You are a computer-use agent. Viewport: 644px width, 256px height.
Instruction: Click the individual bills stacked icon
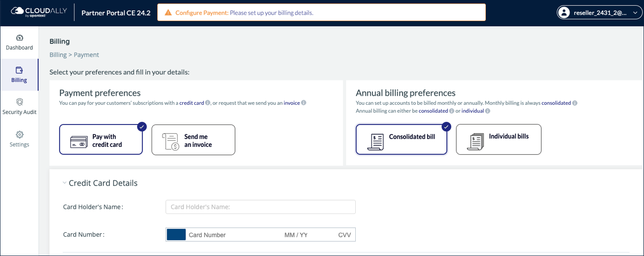pos(475,141)
